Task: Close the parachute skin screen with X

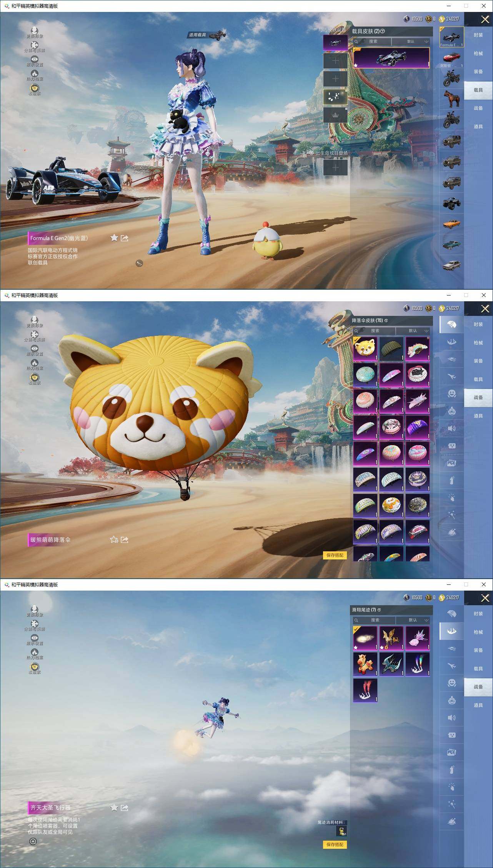Action: point(485,309)
